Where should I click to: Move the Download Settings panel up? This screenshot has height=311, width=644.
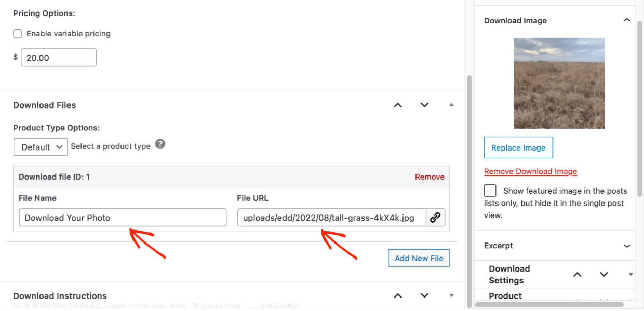coord(577,274)
